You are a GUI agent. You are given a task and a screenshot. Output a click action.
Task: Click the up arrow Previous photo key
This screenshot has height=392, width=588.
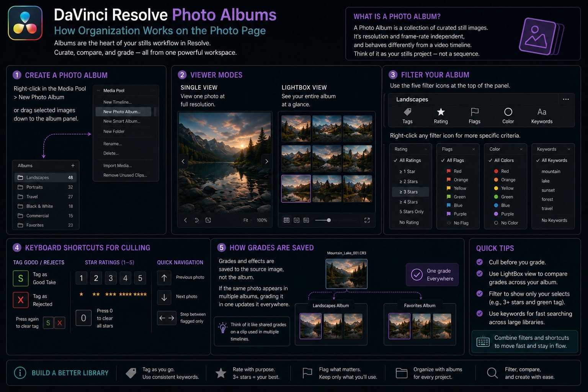[x=164, y=278]
